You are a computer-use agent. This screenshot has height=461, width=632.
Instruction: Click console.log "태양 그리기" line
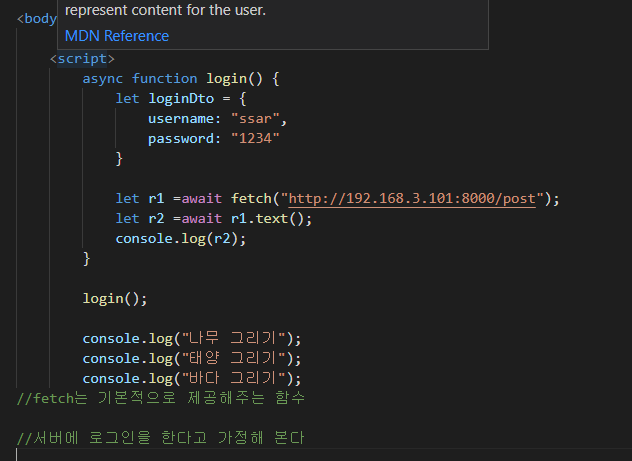pyautogui.click(x=192, y=359)
